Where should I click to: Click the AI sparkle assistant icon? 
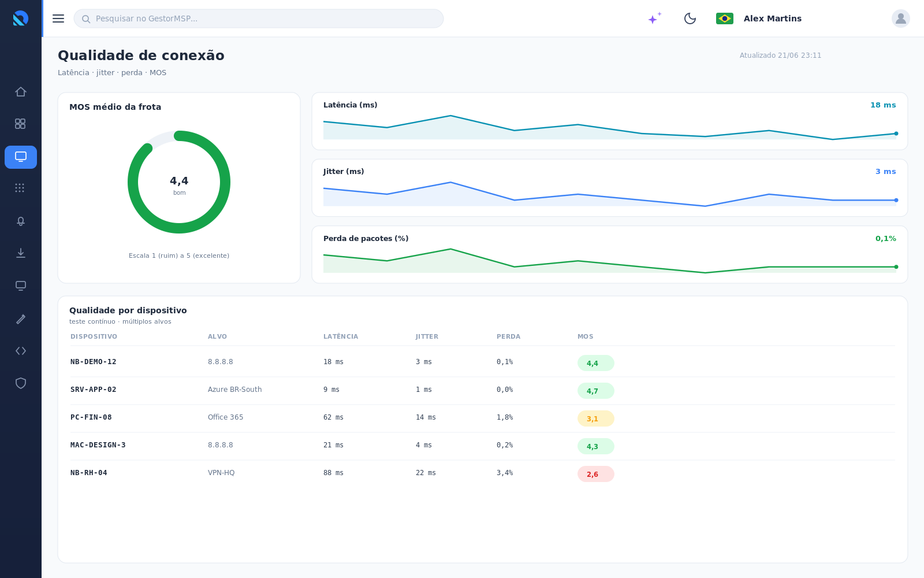654,18
